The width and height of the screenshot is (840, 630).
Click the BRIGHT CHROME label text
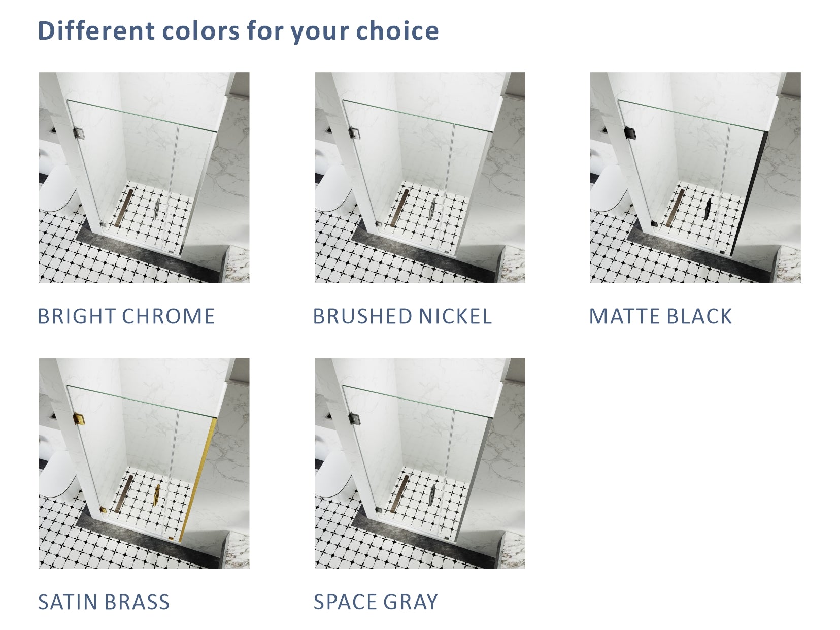(x=126, y=316)
